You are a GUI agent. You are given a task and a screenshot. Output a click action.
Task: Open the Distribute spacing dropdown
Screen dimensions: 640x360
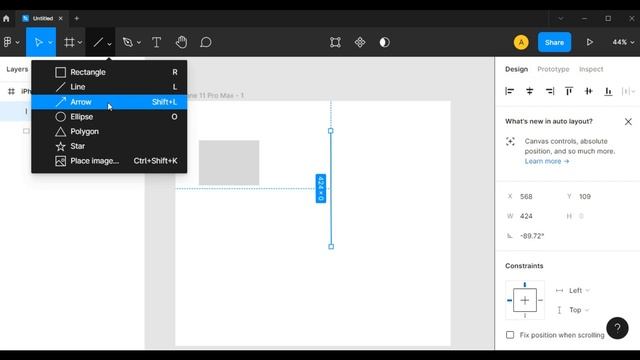628,91
